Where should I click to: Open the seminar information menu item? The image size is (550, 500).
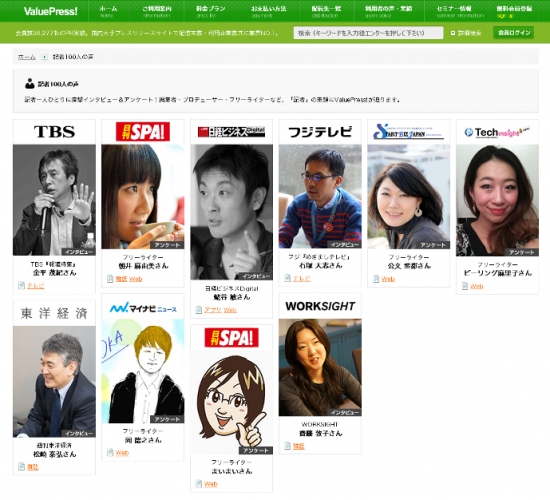pos(460,12)
